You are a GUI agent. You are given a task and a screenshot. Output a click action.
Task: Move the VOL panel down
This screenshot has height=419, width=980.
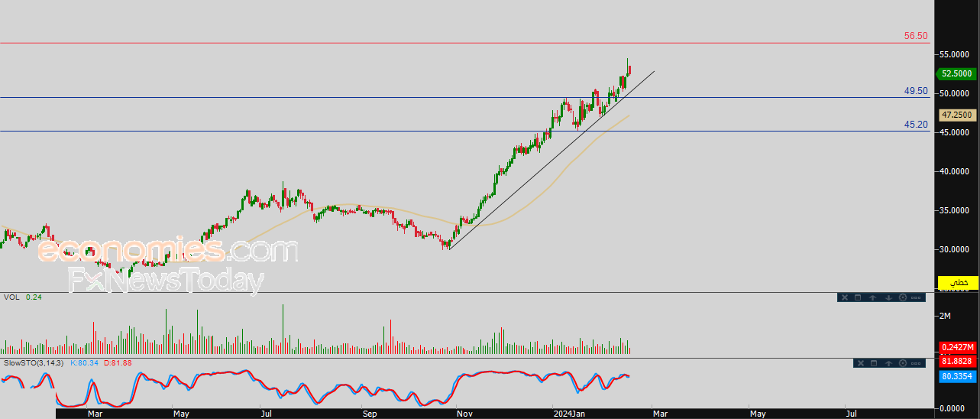click(x=888, y=297)
